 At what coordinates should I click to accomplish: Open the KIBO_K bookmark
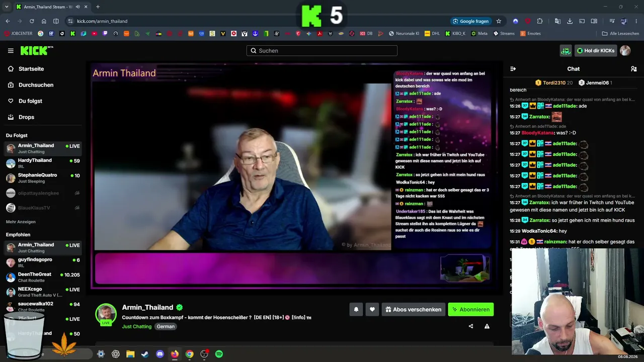coord(455,34)
